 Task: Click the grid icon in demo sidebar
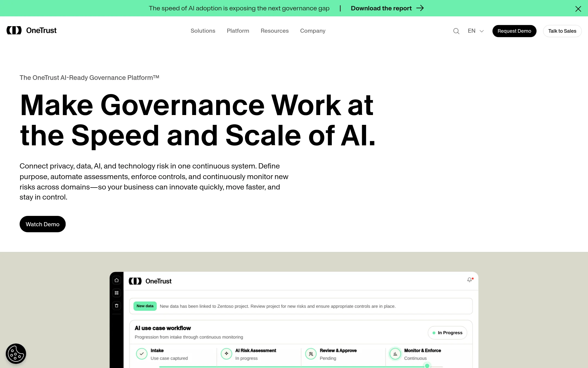(117, 293)
